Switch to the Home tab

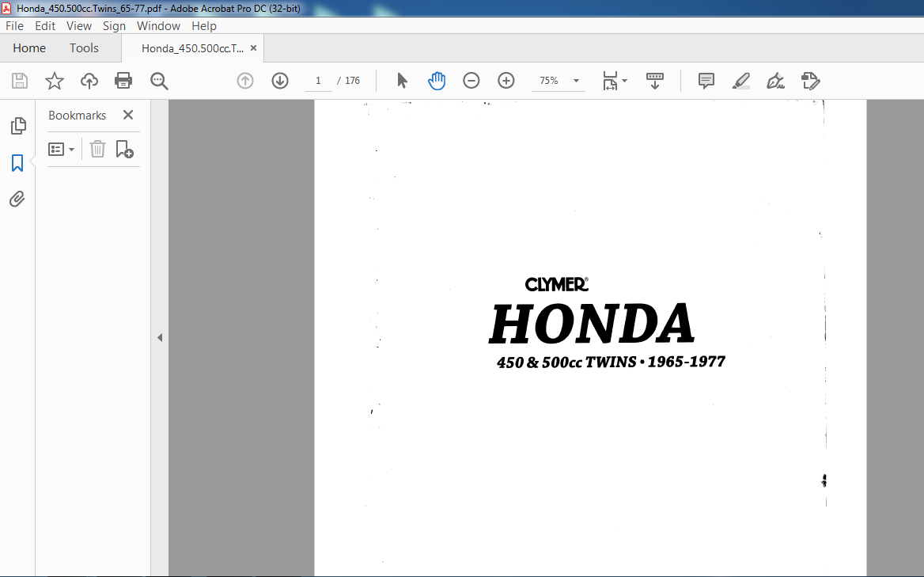(29, 48)
